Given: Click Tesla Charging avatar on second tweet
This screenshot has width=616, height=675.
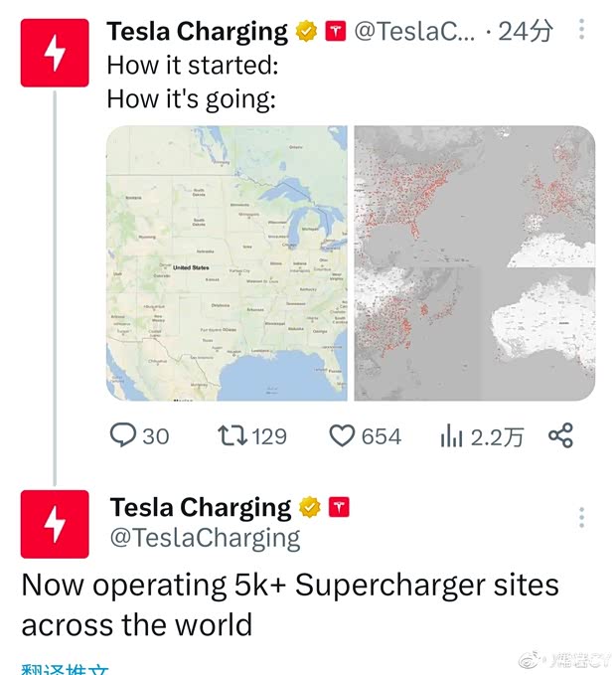Looking at the screenshot, I should point(55,524).
